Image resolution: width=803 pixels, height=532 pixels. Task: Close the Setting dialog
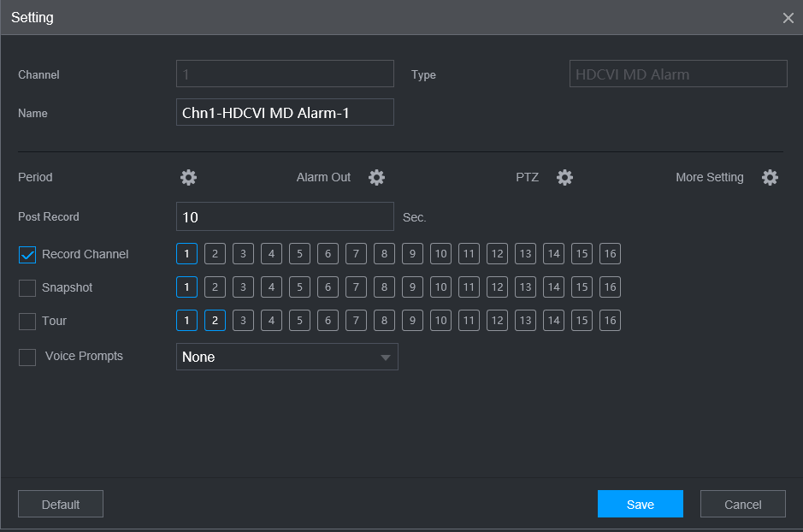(788, 18)
